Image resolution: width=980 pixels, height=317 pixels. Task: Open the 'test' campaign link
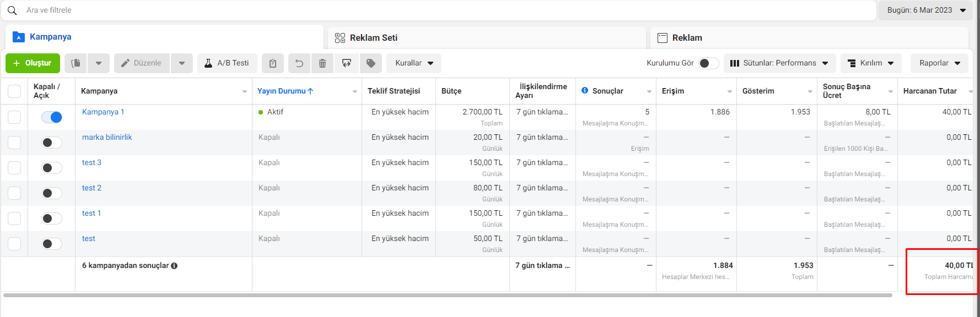pos(89,239)
